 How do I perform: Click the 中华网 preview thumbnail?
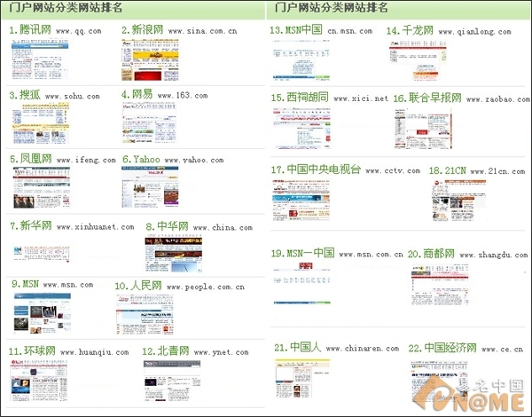174,255
